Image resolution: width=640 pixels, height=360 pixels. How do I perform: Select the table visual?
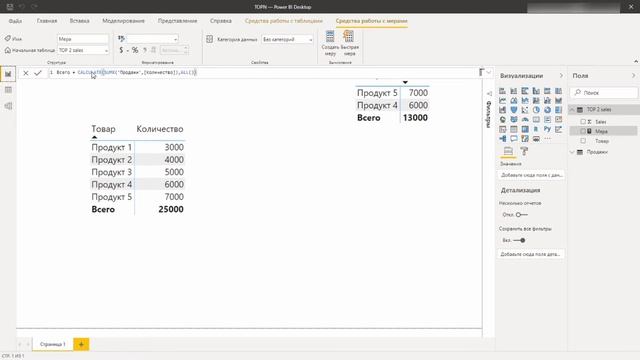[513, 129]
